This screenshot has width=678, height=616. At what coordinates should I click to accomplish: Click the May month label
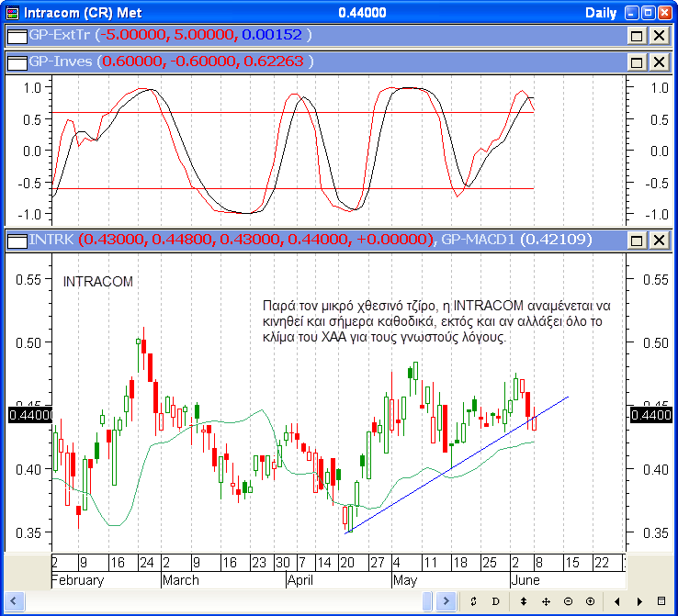[405, 580]
